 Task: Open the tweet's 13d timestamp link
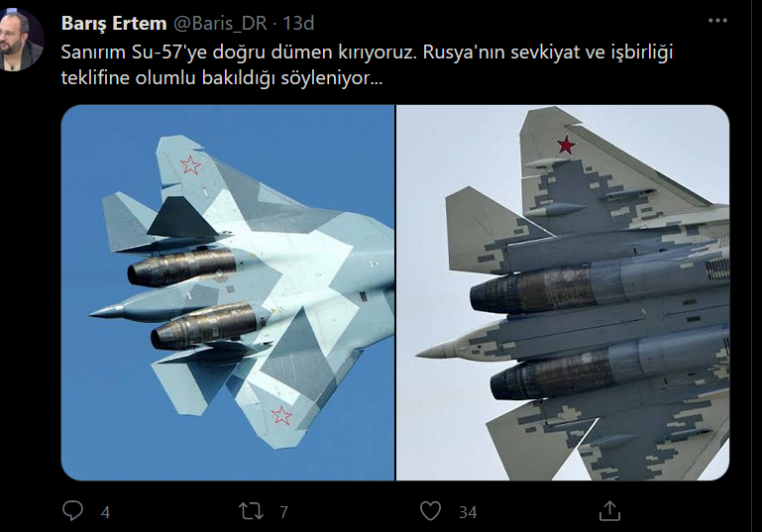(x=298, y=24)
